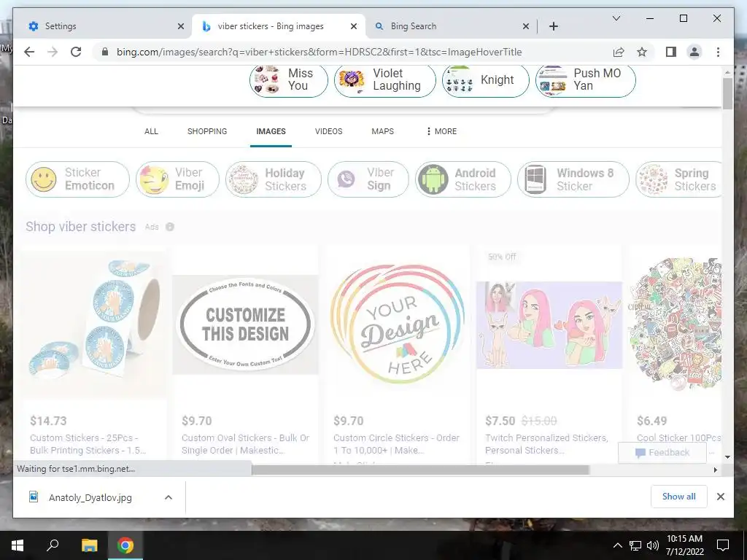Open the Chrome profile avatar
747x560 pixels.
tap(694, 52)
